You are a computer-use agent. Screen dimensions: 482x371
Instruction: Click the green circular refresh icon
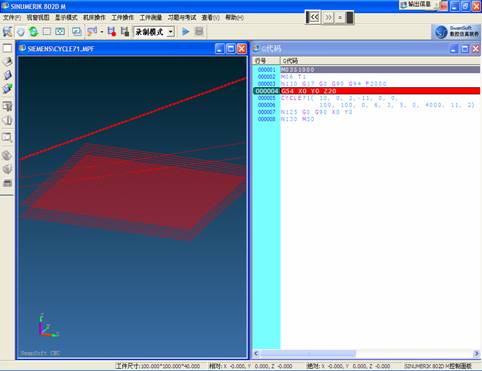coord(33,32)
